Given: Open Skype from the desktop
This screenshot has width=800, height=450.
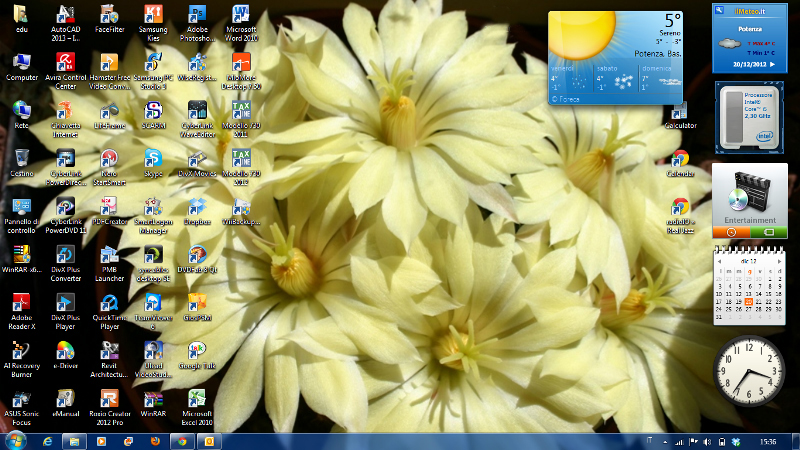Looking at the screenshot, I should click(x=153, y=163).
